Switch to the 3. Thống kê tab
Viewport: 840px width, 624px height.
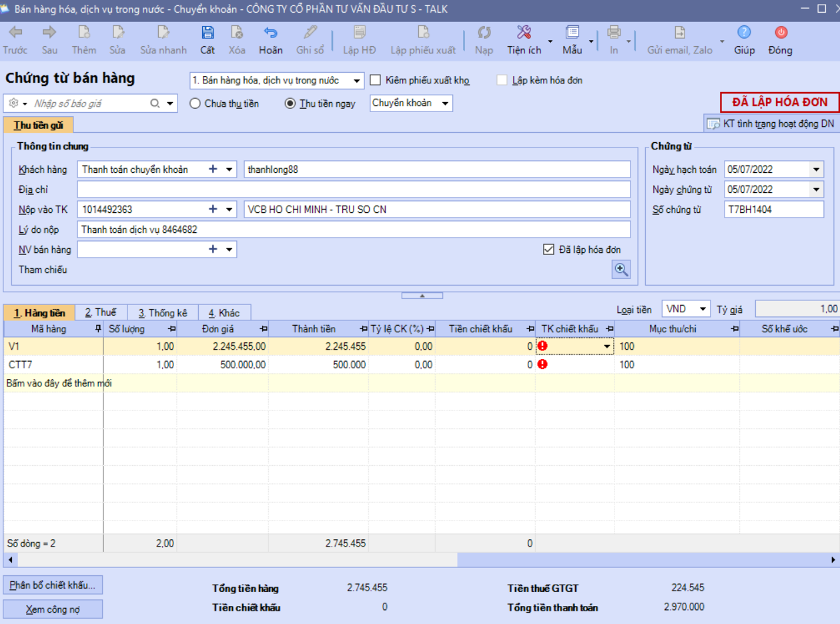(x=163, y=312)
